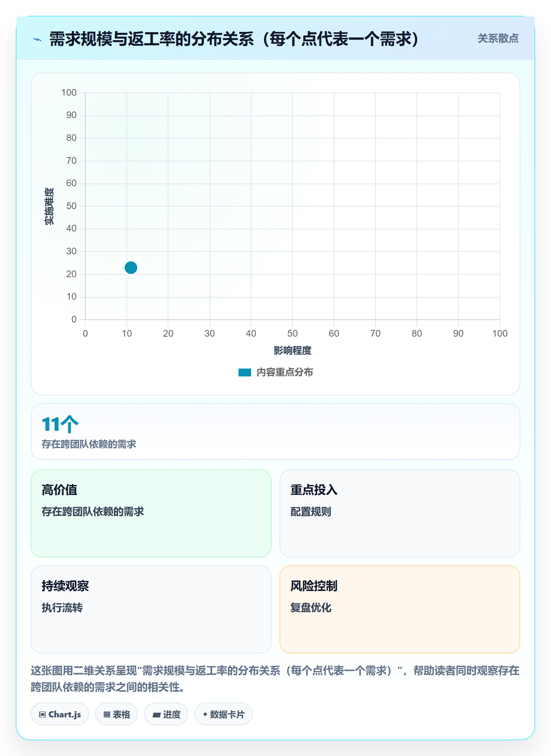Click the 内容重点分布 legend label
This screenshot has height=756, width=551.
(285, 372)
